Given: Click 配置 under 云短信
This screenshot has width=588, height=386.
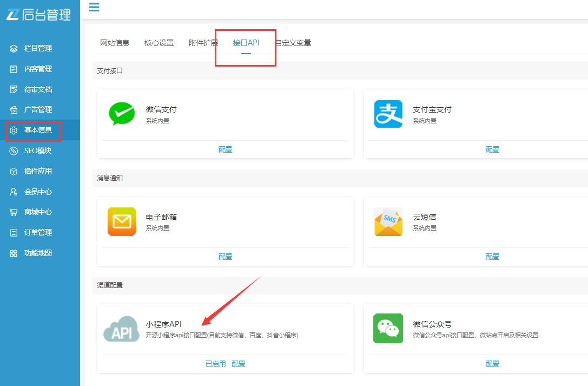Looking at the screenshot, I should [492, 257].
